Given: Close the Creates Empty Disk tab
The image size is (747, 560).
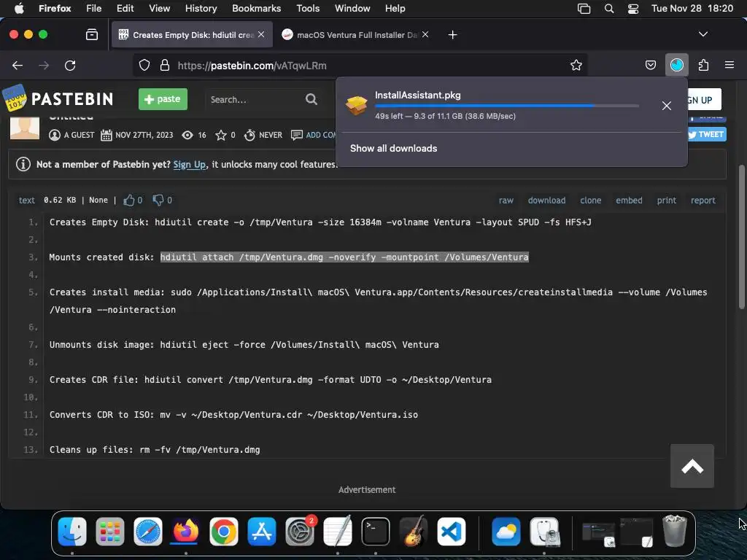Looking at the screenshot, I should point(261,34).
